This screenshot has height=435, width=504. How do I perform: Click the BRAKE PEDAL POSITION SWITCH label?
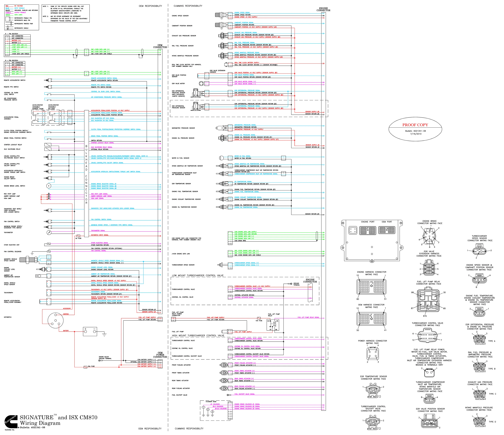click(15, 138)
